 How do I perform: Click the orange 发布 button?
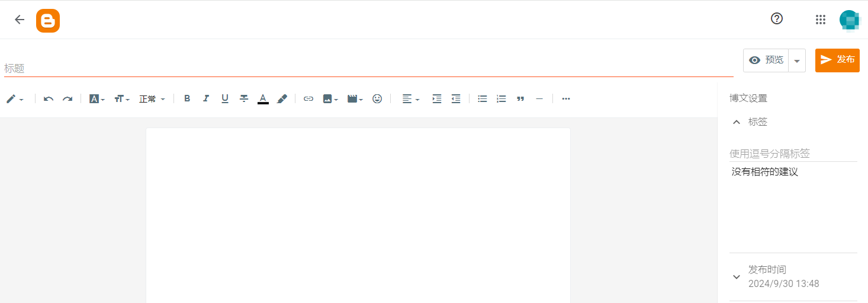(x=837, y=60)
